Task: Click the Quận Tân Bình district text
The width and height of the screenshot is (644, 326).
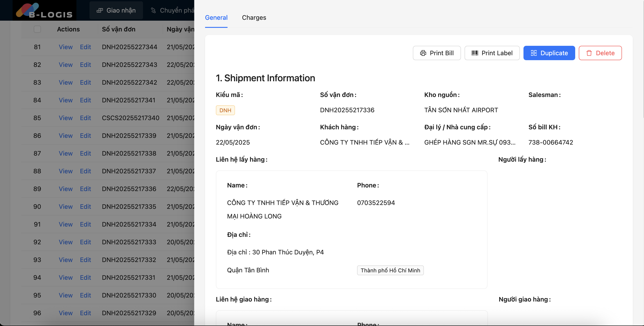Action: (x=248, y=270)
